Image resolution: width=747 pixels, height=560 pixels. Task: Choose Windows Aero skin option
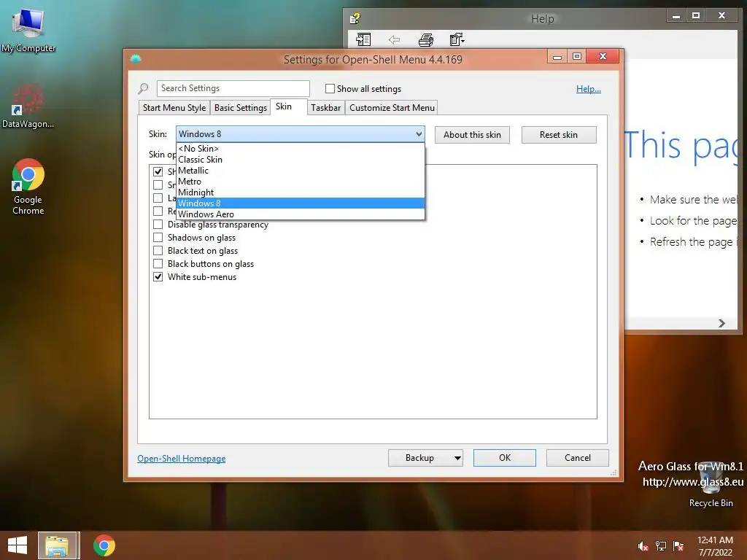pyautogui.click(x=300, y=214)
